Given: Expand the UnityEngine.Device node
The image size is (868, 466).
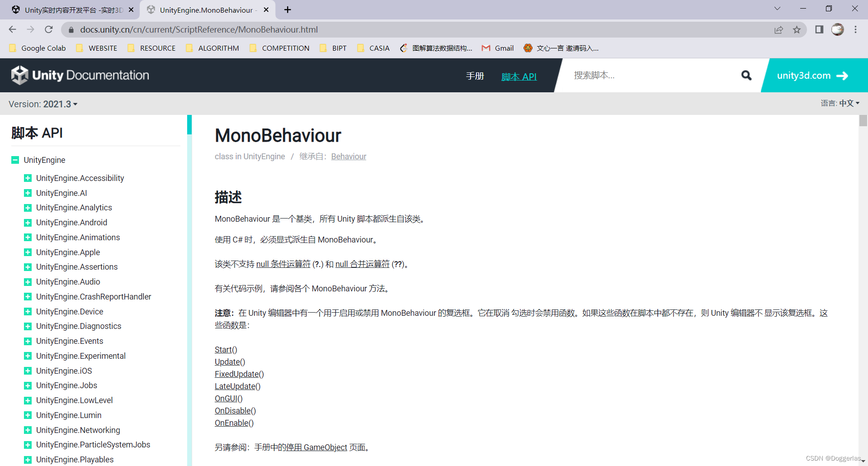Looking at the screenshot, I should click(x=28, y=312).
